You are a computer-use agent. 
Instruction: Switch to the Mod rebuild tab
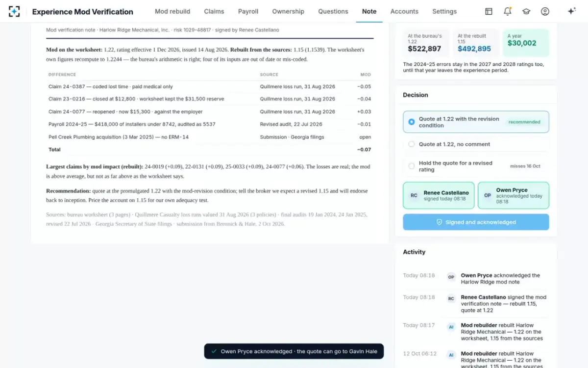[x=172, y=11]
